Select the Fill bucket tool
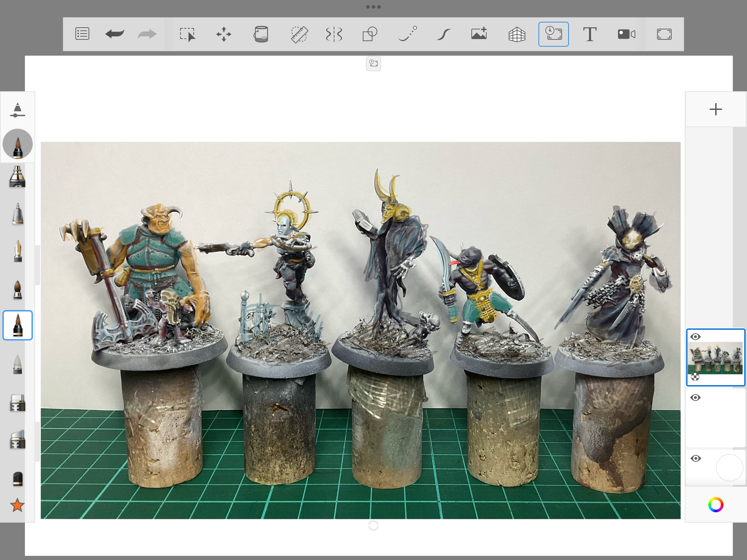747x560 pixels. tap(261, 34)
